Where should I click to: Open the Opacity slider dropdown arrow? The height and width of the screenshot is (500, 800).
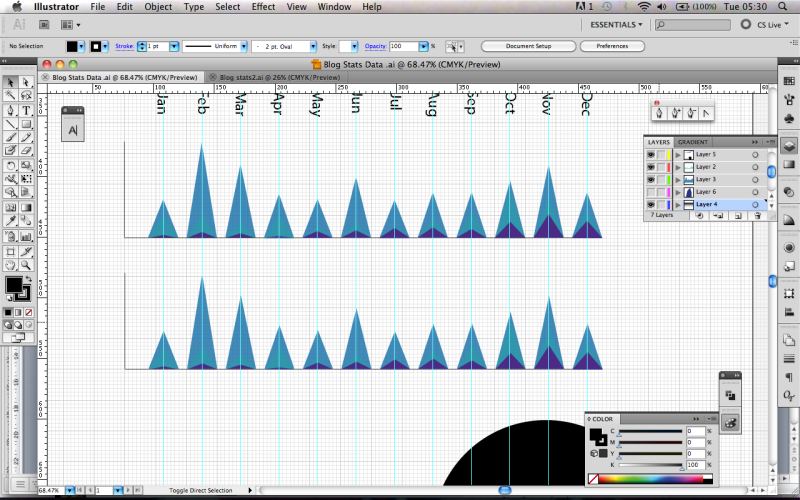[x=423, y=46]
